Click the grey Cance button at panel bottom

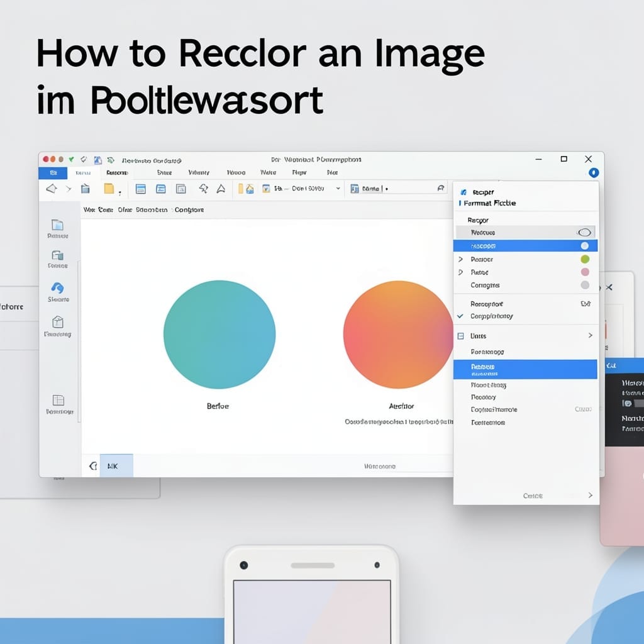533,496
